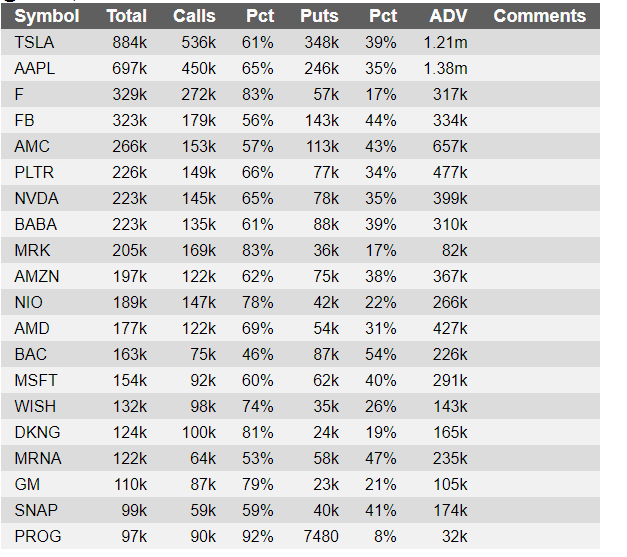Click the DKNG symbol
The width and height of the screenshot is (627, 557).
coord(37,432)
